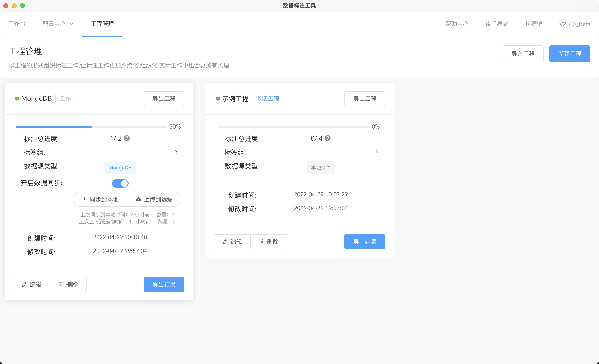Viewport: 599px width, 364px height.
Task: Click the 50% progress bar
Action: click(x=91, y=127)
